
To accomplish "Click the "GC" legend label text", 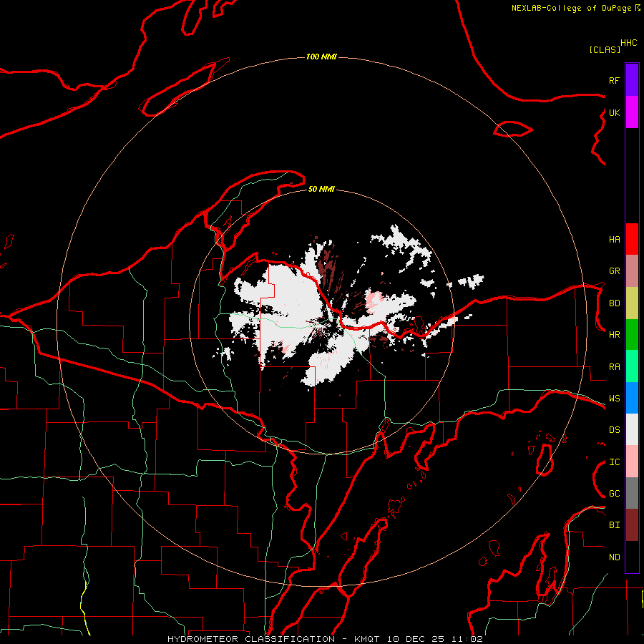I will (614, 494).
